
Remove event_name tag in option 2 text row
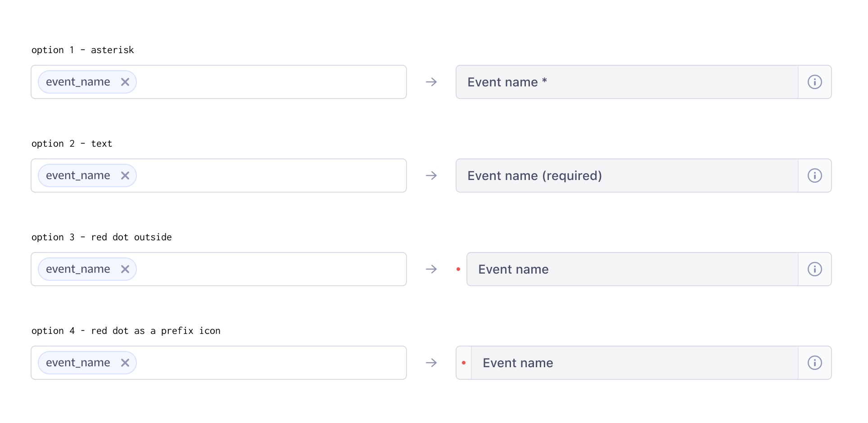pos(125,175)
